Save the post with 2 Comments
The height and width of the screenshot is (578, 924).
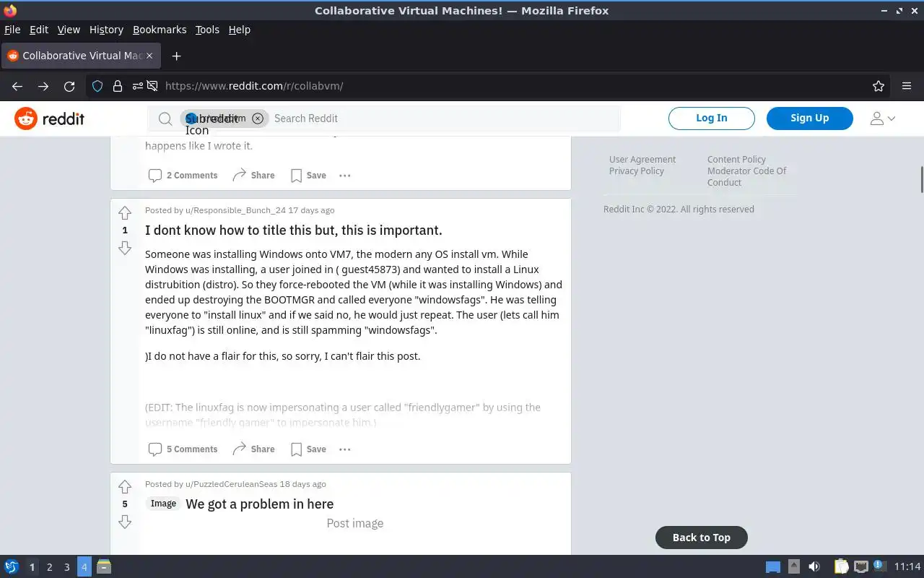point(308,175)
